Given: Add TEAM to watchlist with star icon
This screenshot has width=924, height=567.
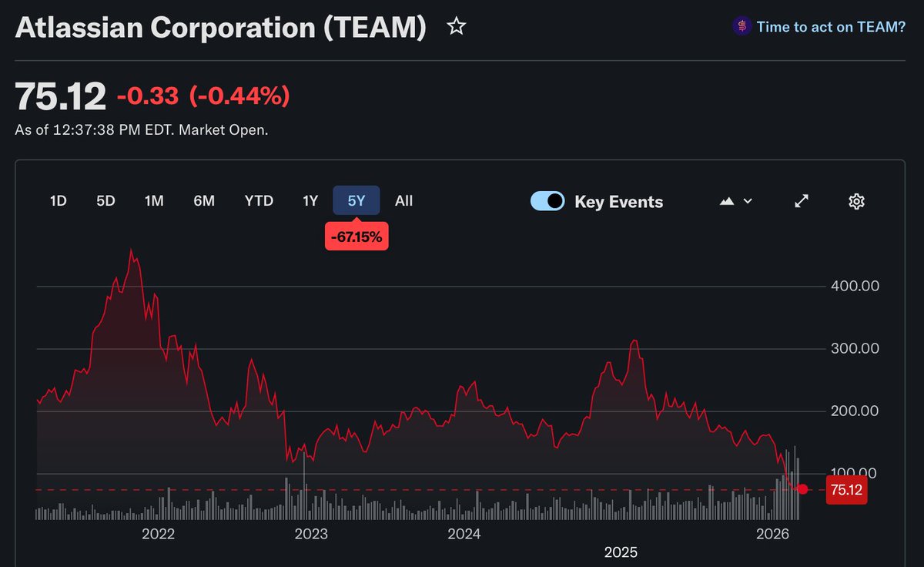Looking at the screenshot, I should point(457,27).
